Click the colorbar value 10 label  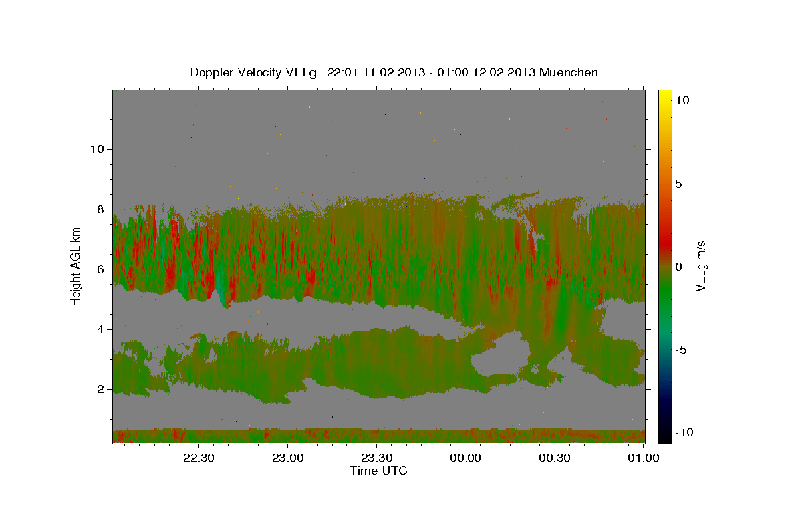coord(681,100)
